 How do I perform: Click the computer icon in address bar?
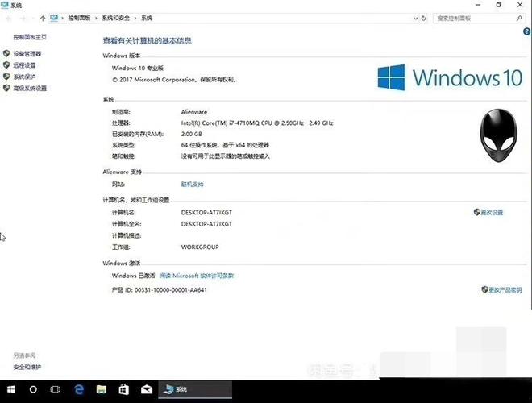54,18
